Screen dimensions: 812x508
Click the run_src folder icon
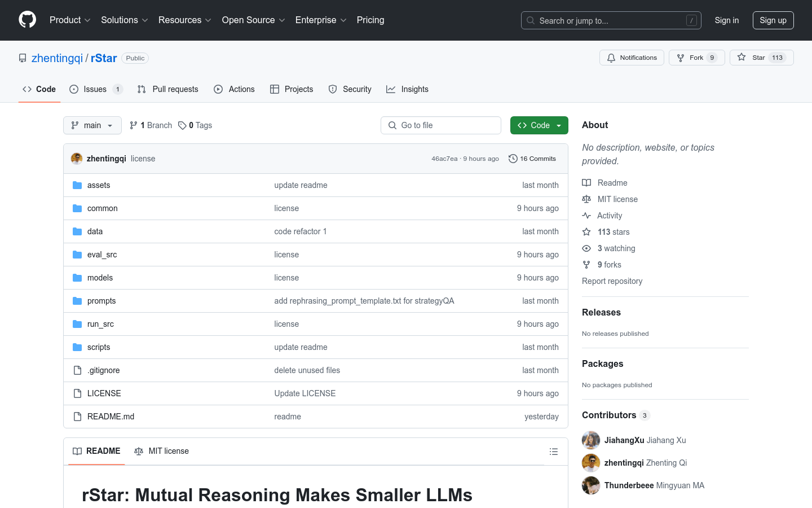click(x=77, y=324)
